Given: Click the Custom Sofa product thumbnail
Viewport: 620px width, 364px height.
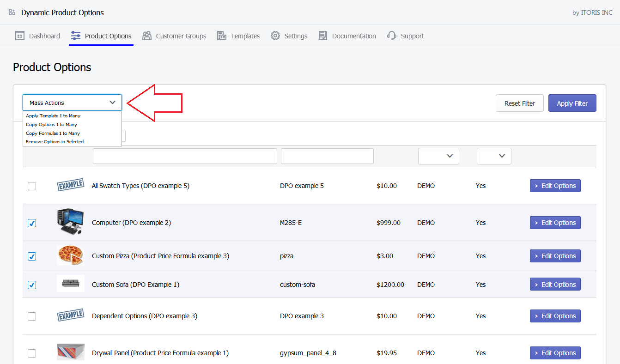Looking at the screenshot, I should click(71, 284).
